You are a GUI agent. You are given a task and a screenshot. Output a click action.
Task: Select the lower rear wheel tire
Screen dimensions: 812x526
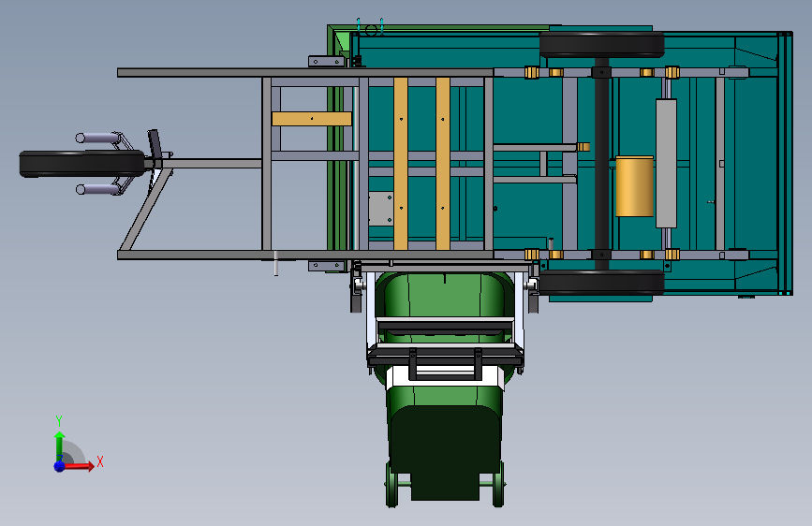point(602,283)
